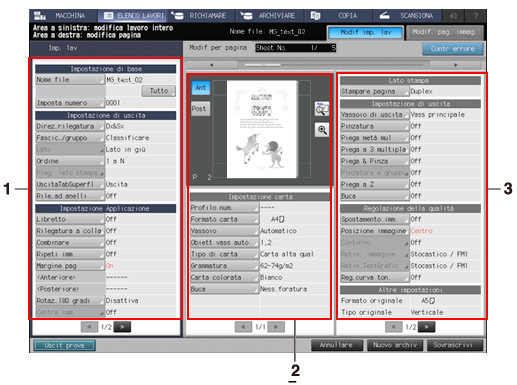Open the ARCHIVIARE tab
This screenshot has width=517, height=385.
pos(271,16)
